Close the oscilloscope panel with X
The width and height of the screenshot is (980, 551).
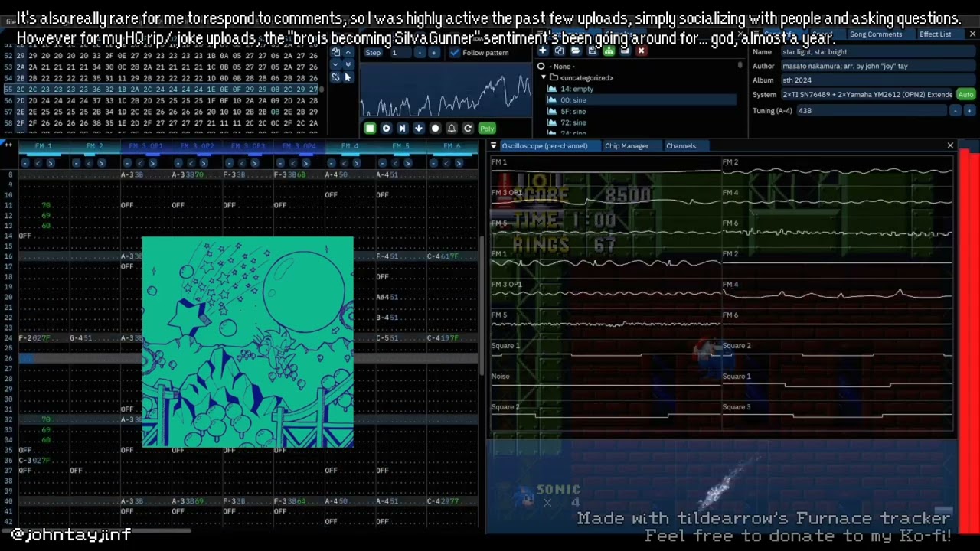pos(950,145)
